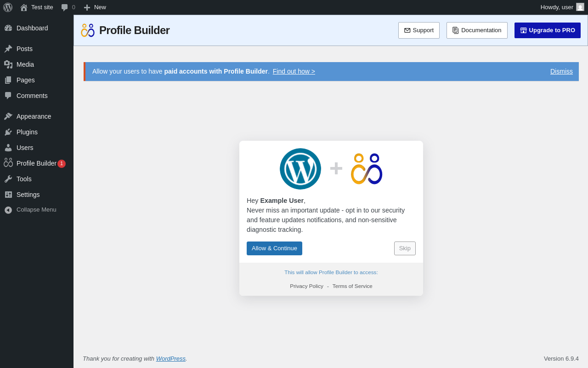This screenshot has width=588, height=368.
Task: Click the store icon on Upgrade to PRO
Action: pos(524,30)
